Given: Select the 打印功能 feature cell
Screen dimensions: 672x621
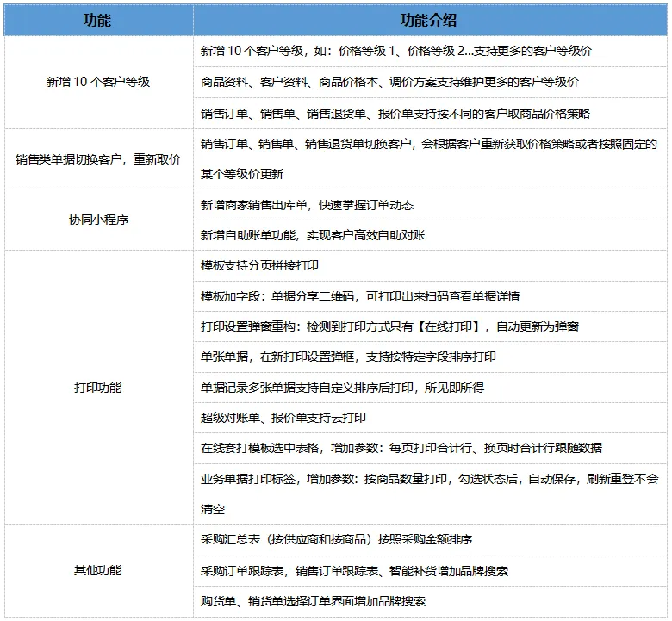Looking at the screenshot, I should (x=98, y=387).
